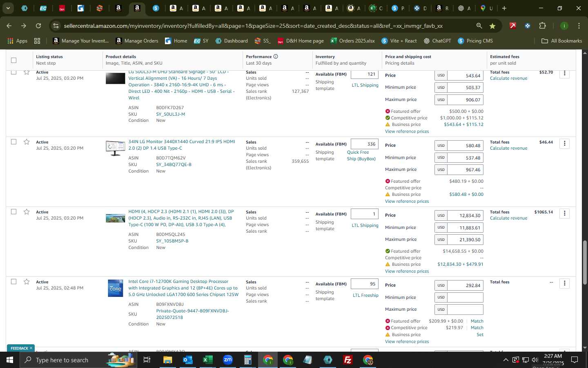
Task: Open File Explorer from taskbar
Action: pyautogui.click(x=168, y=360)
